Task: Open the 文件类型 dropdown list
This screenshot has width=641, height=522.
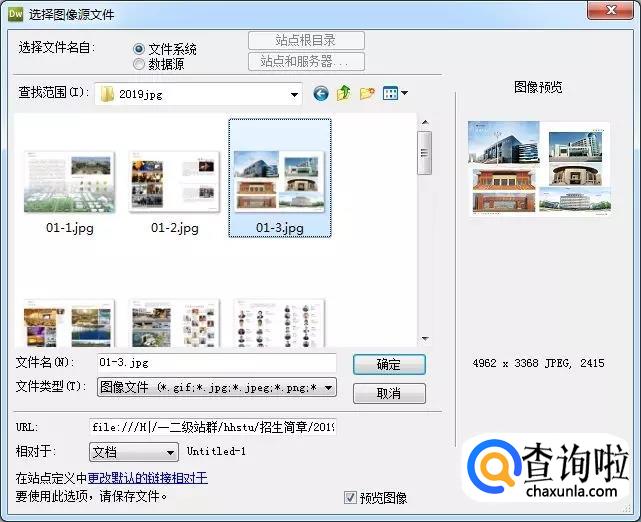Action: (329, 387)
